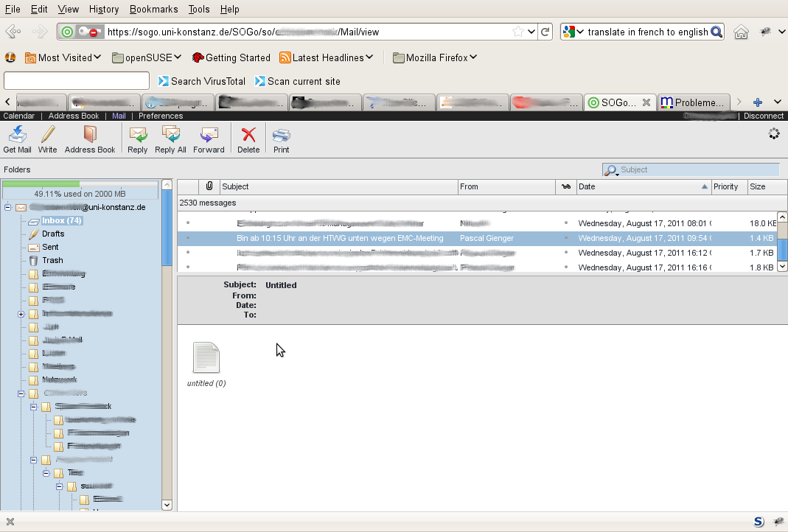Collapse the uni-konstanz.de mail account tree
Screen dimensions: 788x532
pos(8,208)
